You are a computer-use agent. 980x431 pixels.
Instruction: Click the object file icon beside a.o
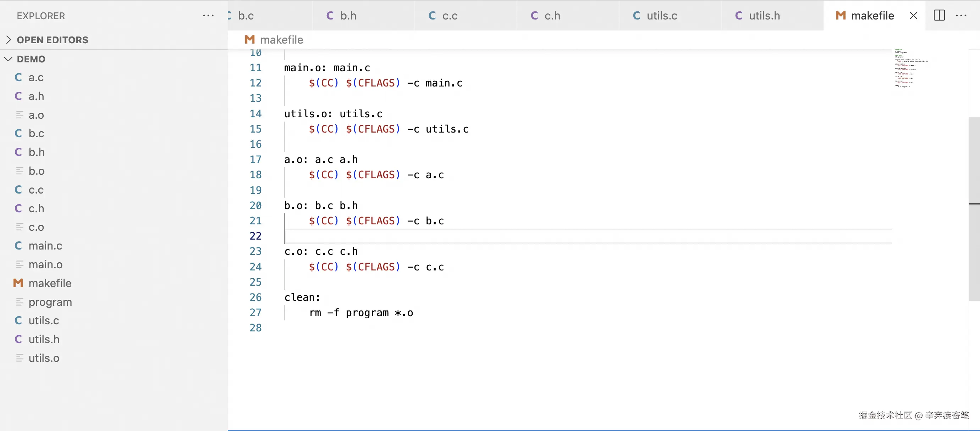[x=20, y=115]
